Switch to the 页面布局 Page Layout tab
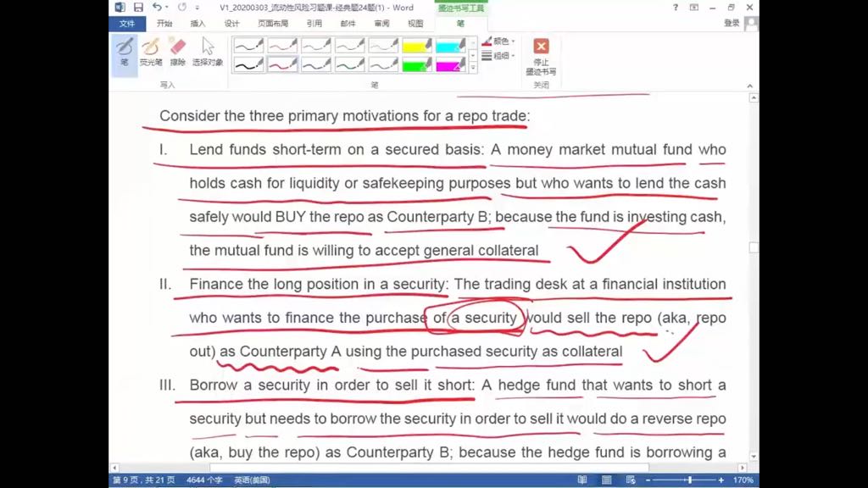This screenshot has width=868, height=488. point(273,23)
